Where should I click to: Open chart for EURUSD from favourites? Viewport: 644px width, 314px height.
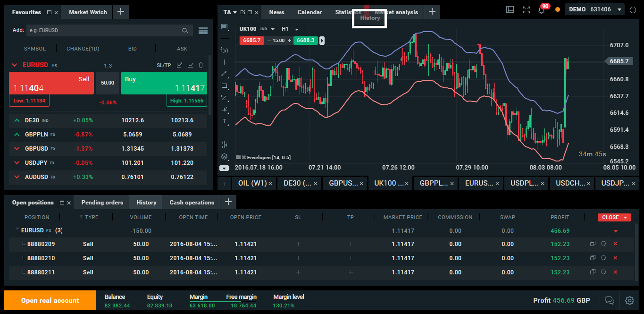190,65
